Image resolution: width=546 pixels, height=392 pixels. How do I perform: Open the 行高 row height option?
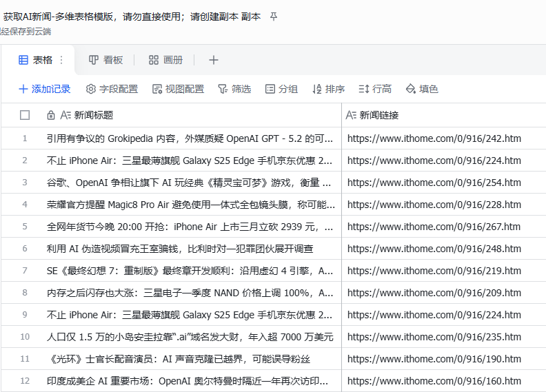click(x=375, y=89)
